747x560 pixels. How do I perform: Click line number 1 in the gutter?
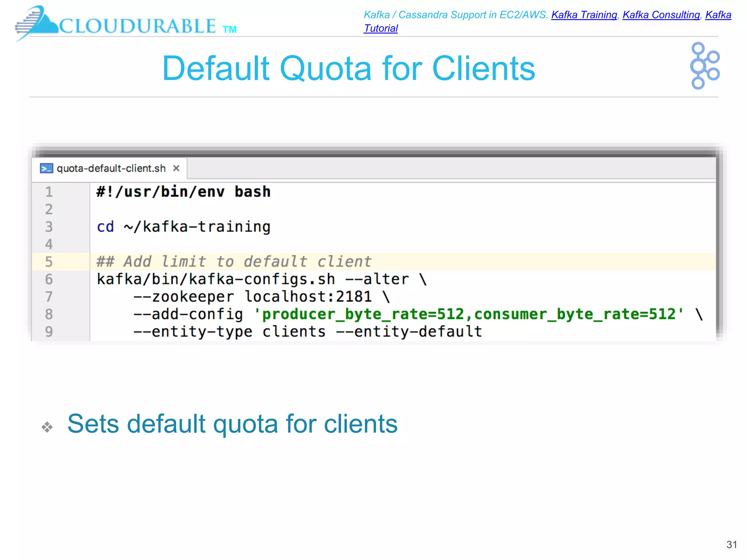coord(49,192)
